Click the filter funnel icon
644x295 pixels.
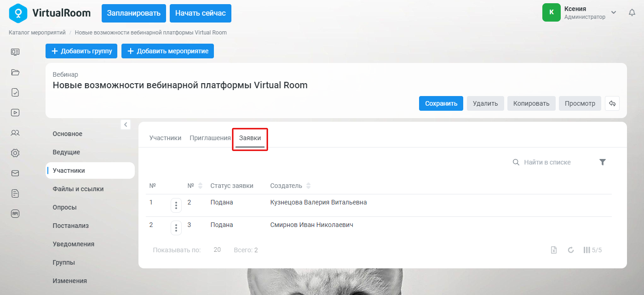click(603, 162)
